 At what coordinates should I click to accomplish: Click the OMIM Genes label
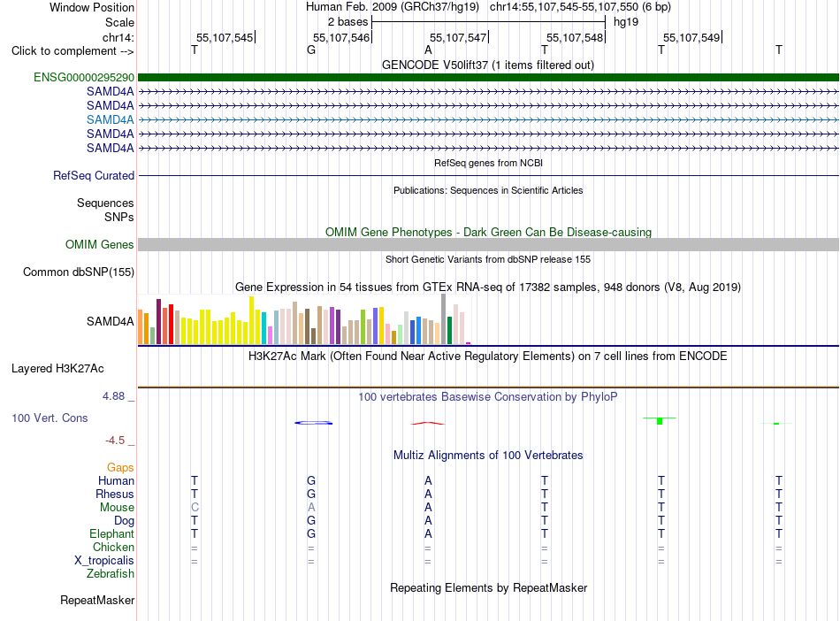click(x=99, y=244)
